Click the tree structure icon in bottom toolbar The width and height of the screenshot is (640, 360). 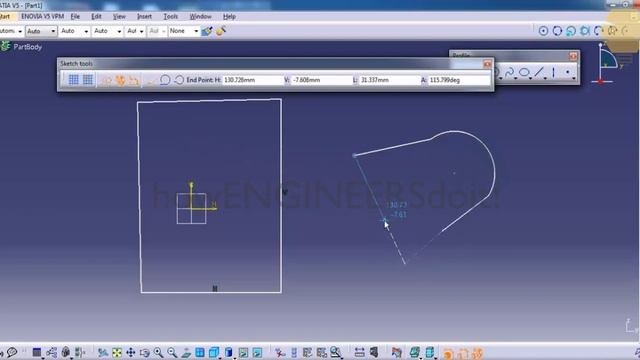51,352
